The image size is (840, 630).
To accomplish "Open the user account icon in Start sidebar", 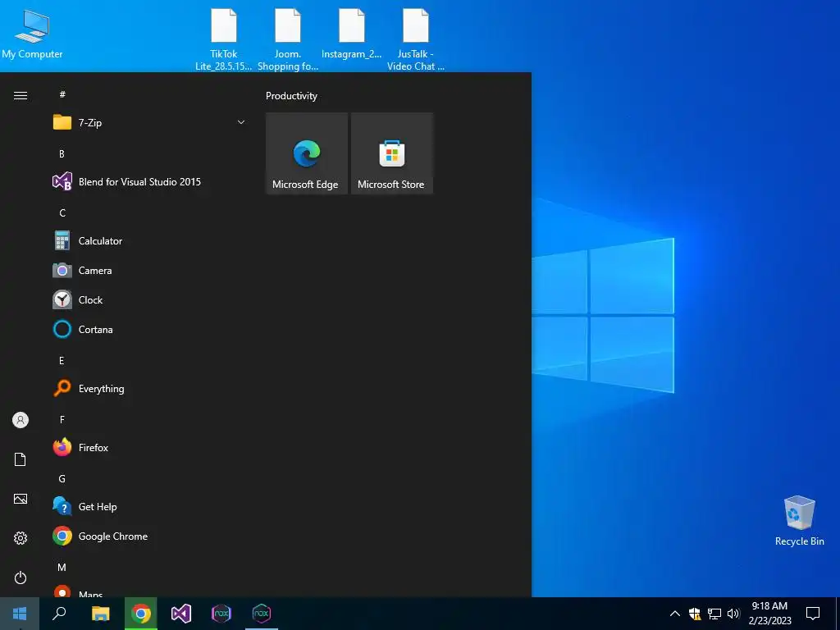I will pyautogui.click(x=21, y=420).
